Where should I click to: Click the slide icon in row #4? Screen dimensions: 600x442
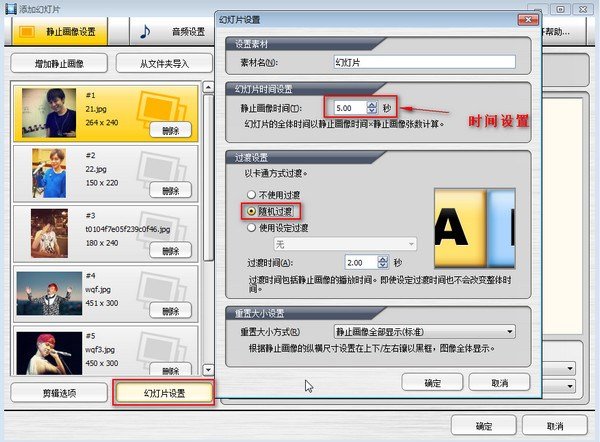click(x=161, y=289)
